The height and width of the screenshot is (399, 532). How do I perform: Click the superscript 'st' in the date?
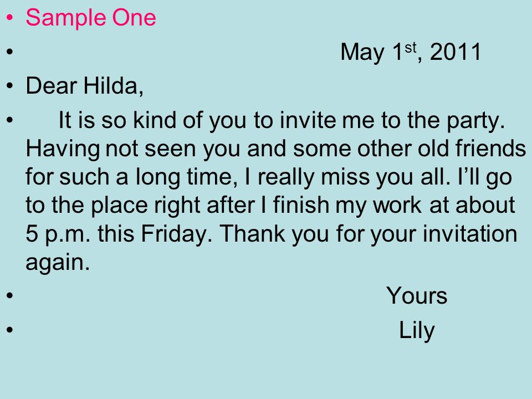(x=410, y=48)
